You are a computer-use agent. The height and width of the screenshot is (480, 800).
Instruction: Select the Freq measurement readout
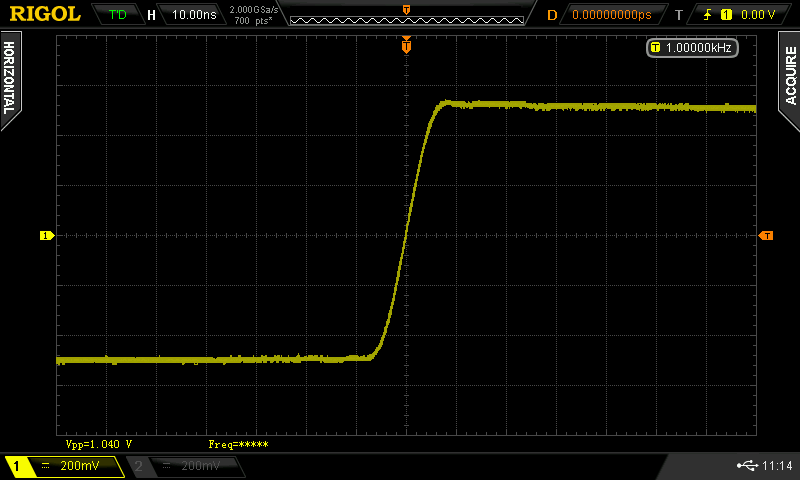pos(238,443)
